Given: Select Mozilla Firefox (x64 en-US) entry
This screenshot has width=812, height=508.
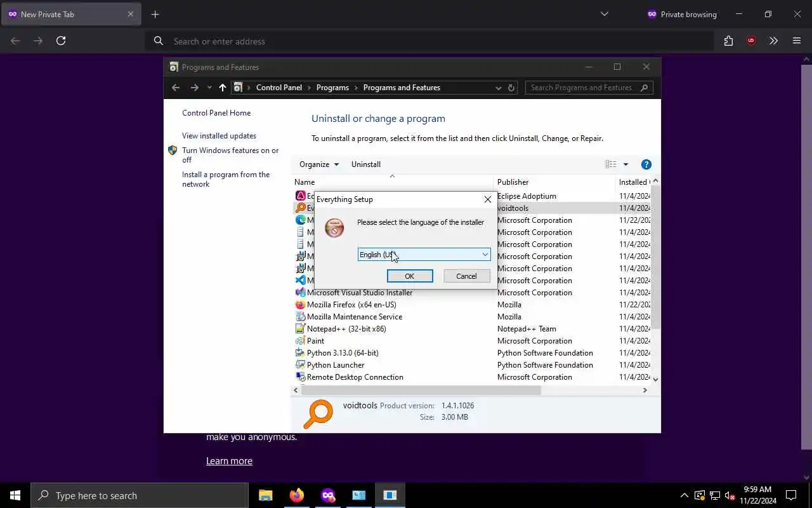Looking at the screenshot, I should [x=351, y=305].
